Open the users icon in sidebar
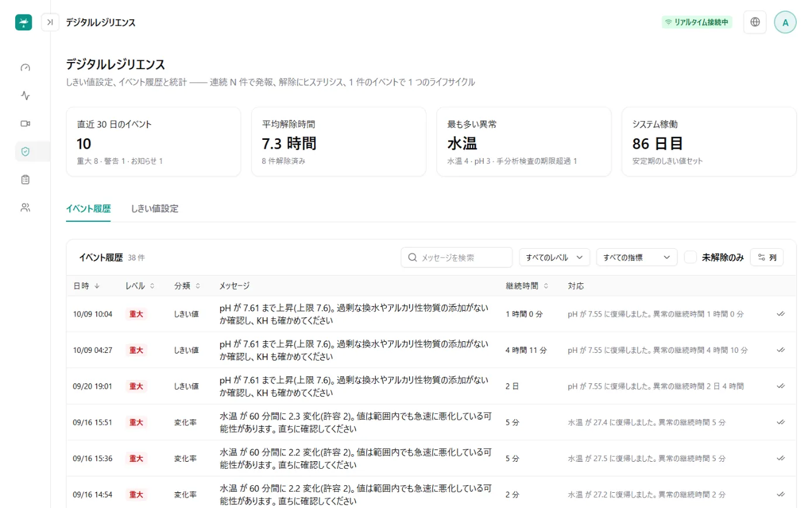 (25, 207)
